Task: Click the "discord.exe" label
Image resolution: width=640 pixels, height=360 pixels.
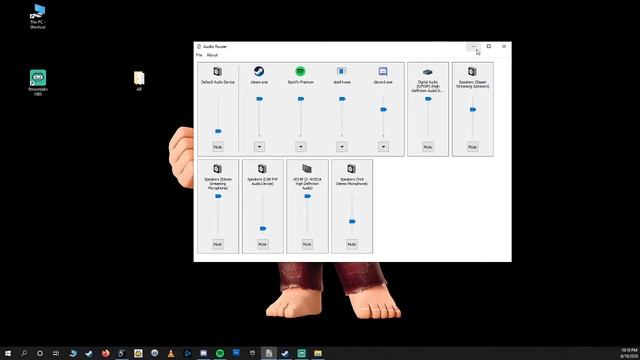Action: (x=383, y=82)
